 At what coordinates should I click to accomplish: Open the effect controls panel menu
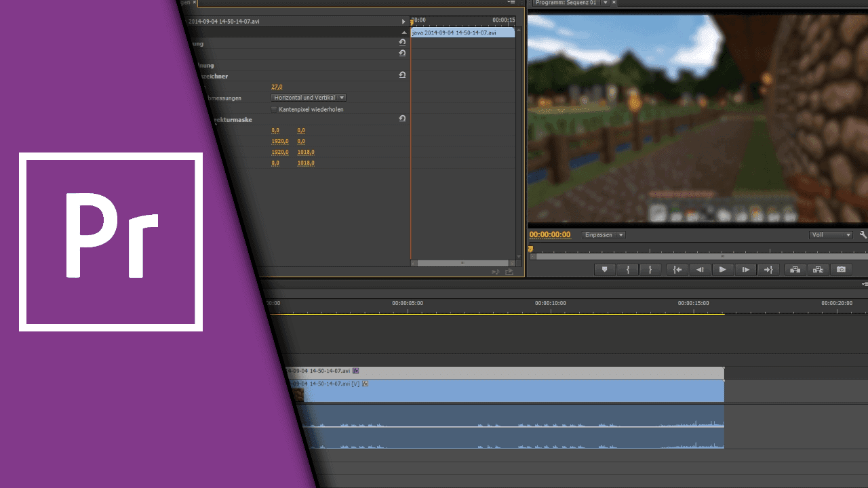pyautogui.click(x=511, y=3)
